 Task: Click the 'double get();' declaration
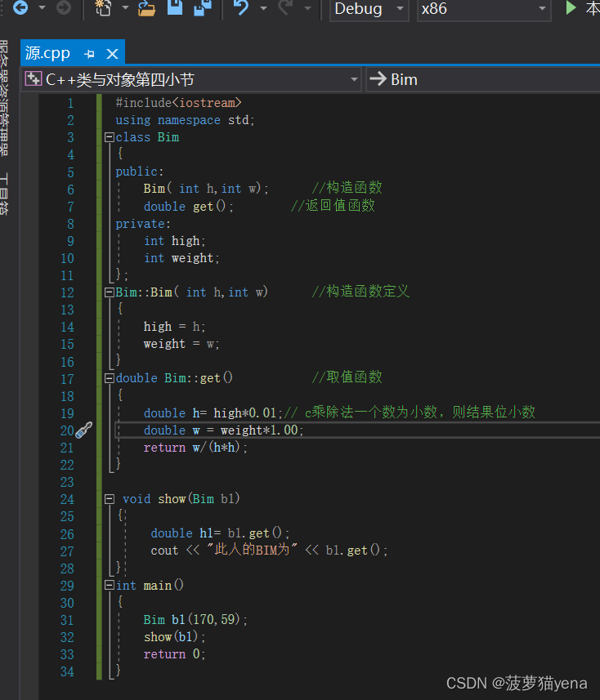[189, 207]
